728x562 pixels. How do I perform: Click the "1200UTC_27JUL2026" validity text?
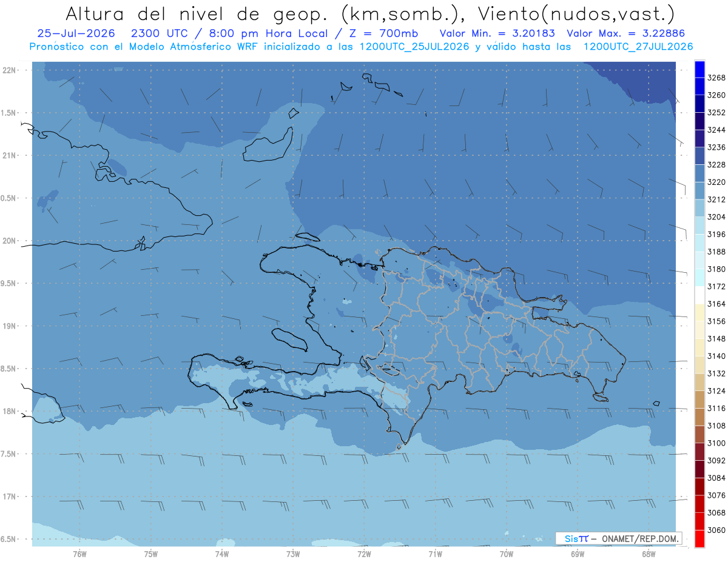[x=638, y=47]
